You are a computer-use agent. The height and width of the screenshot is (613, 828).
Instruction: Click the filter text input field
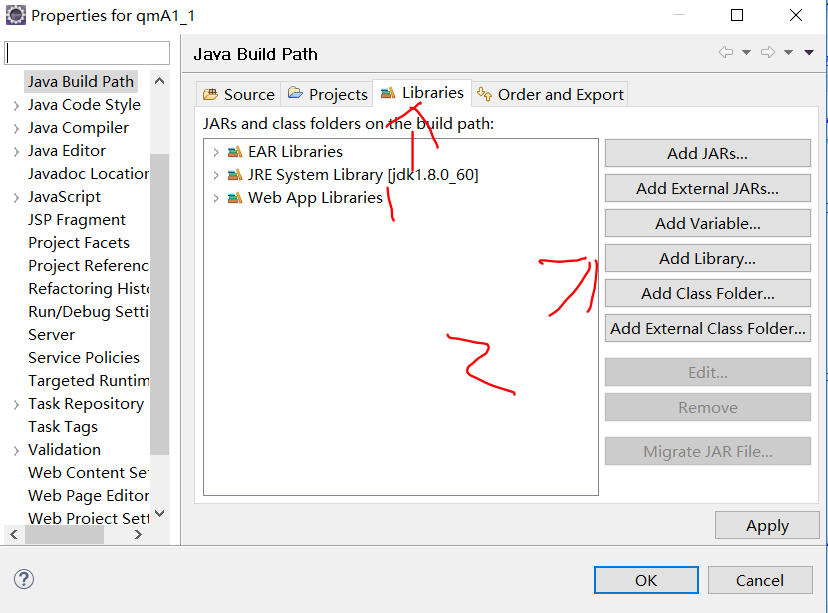point(87,53)
